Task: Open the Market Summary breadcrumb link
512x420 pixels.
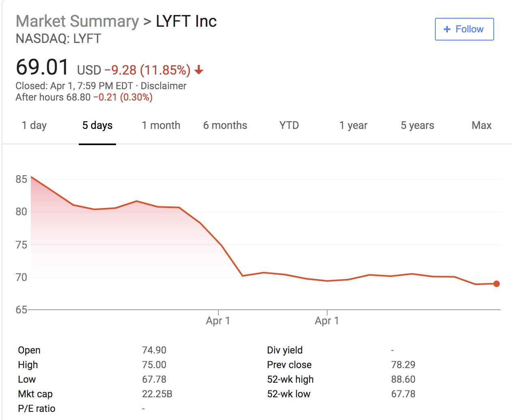Action: click(77, 21)
